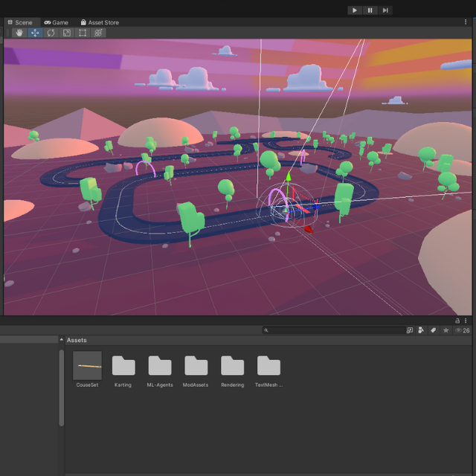Open the Scene view more options menu
The image size is (476, 476).
click(466, 22)
